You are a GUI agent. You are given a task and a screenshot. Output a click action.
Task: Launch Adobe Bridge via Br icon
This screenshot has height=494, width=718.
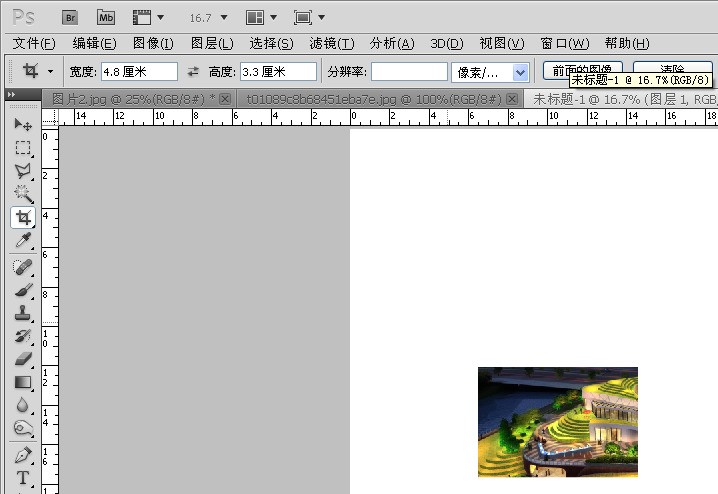[x=70, y=18]
